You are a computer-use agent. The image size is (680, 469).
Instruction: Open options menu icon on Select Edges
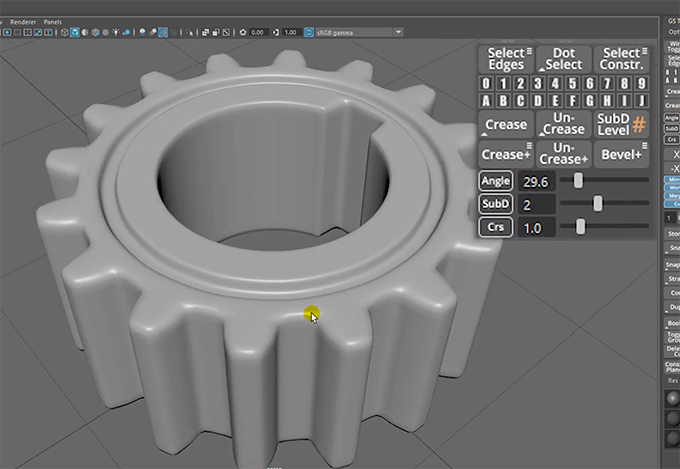click(529, 51)
